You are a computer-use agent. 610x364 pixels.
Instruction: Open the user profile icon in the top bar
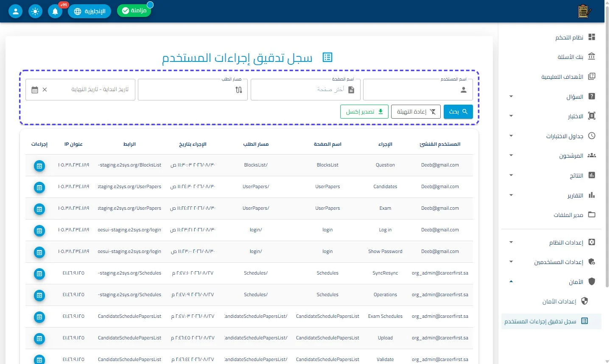click(x=15, y=11)
